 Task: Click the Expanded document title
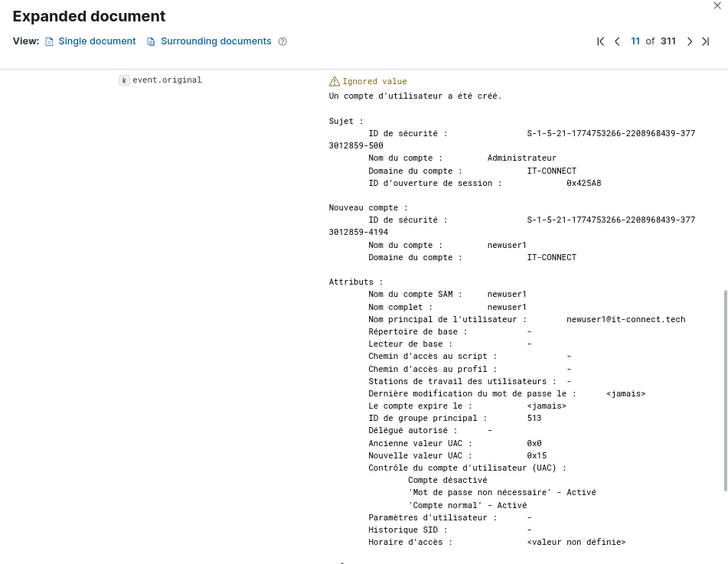click(89, 16)
